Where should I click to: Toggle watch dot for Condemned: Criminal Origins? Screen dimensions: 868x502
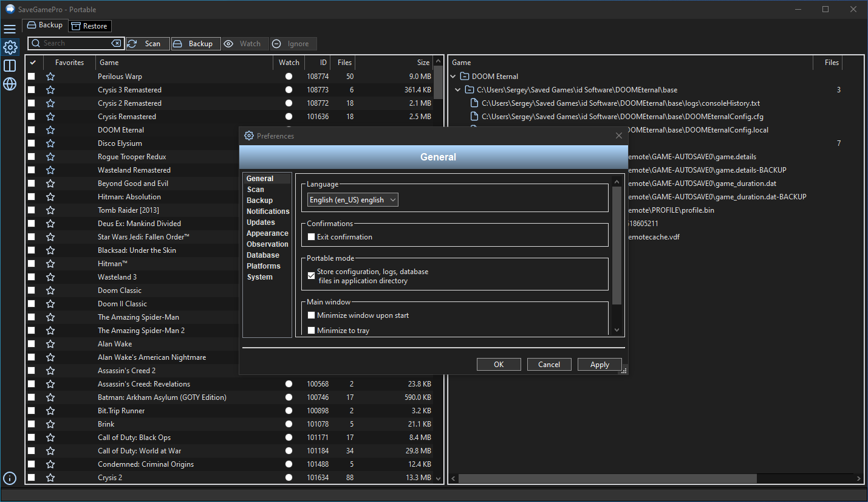pos(289,464)
